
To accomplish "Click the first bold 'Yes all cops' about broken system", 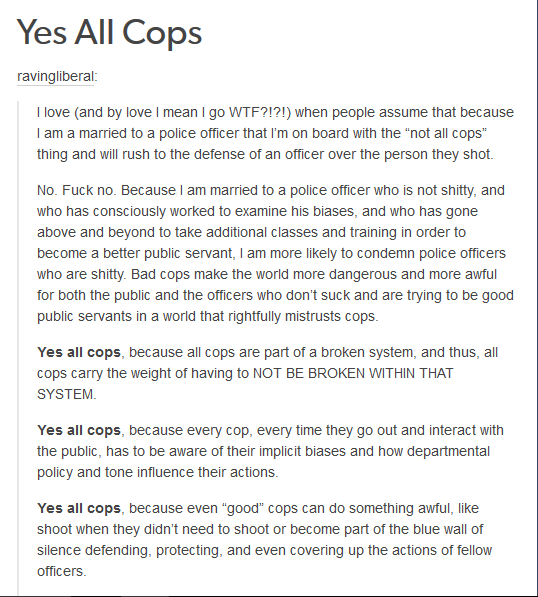I will pos(79,353).
